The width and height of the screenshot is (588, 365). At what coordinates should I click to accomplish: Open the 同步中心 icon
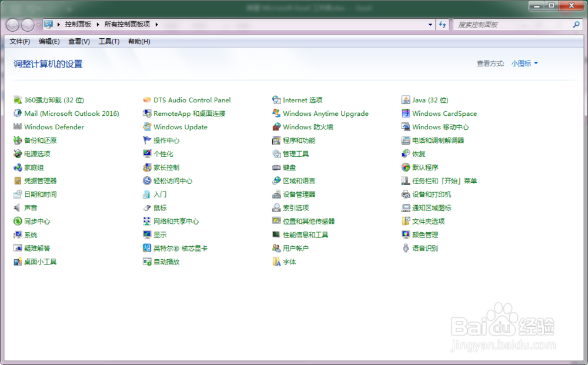click(x=18, y=222)
